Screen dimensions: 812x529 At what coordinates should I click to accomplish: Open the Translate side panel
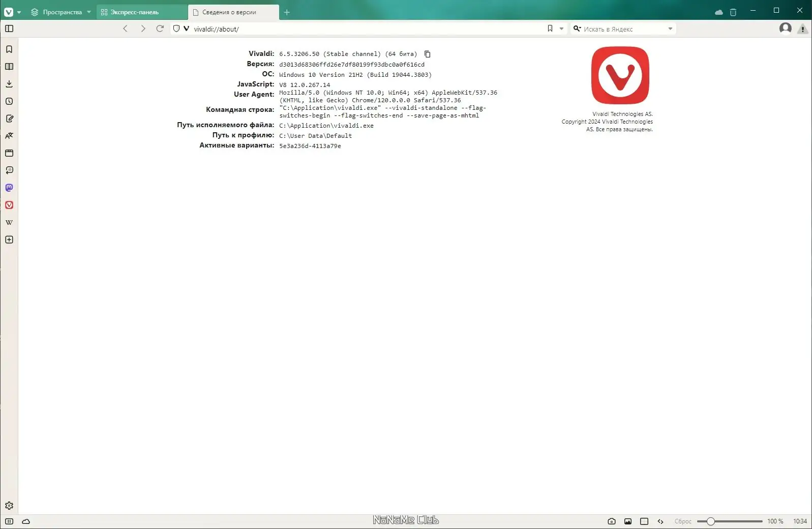coord(9,136)
